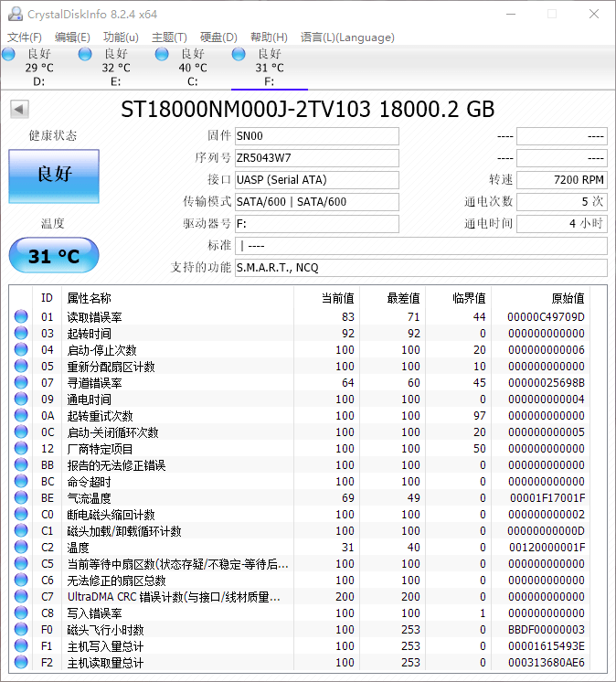Click the status orb in row F1 主机写入量总计
The height and width of the screenshot is (682, 616).
(x=21, y=645)
